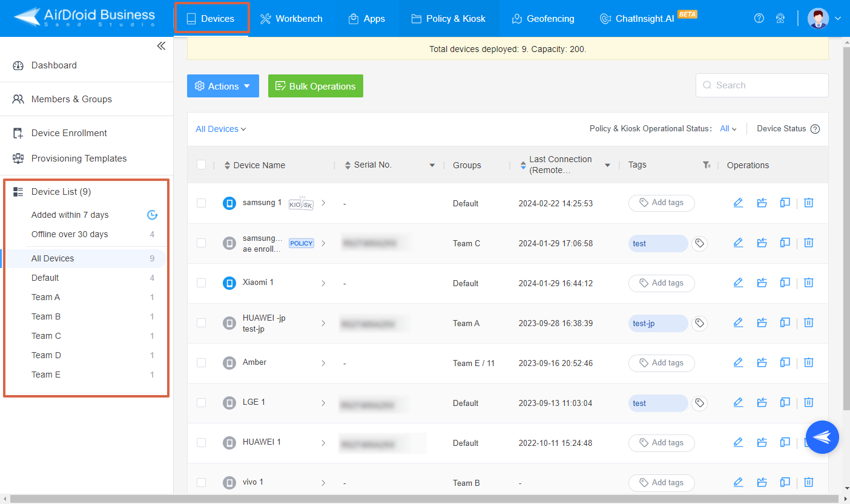Open the Policy & Kiosk tab

(x=448, y=19)
